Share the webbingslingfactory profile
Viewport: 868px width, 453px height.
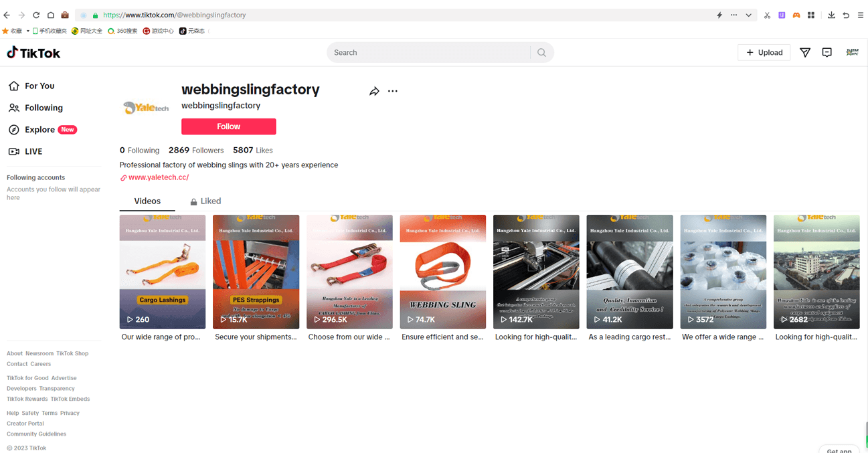pyautogui.click(x=374, y=91)
